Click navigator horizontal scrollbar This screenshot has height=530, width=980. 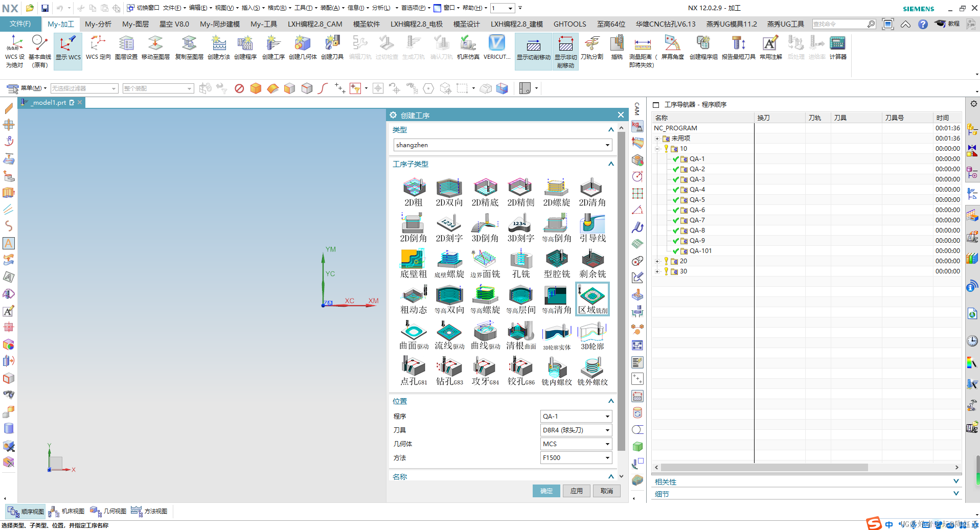point(764,468)
